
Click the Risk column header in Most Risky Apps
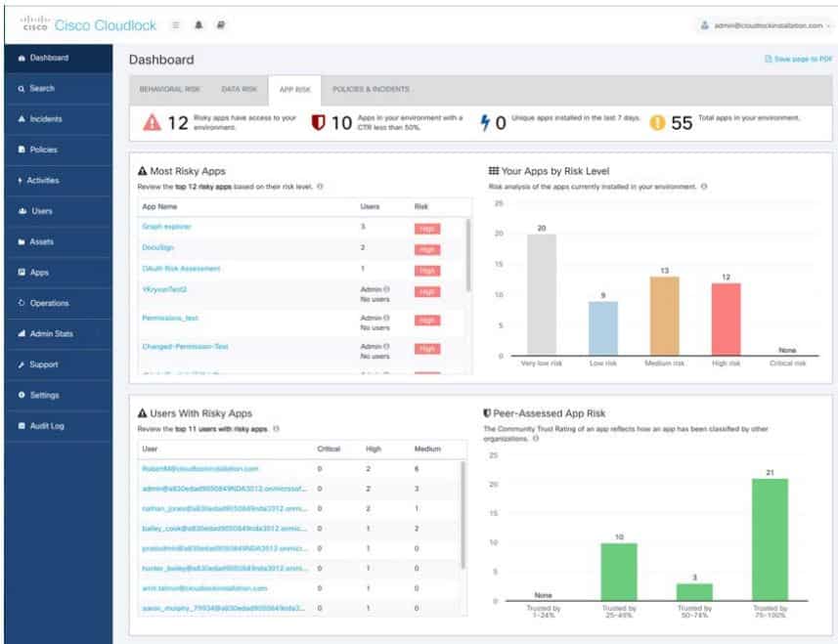tap(421, 206)
